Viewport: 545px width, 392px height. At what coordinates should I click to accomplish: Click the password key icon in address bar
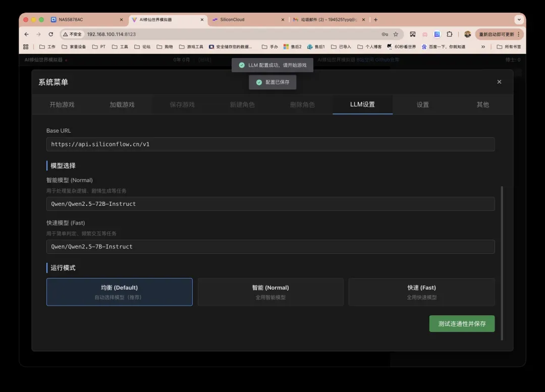(x=385, y=34)
